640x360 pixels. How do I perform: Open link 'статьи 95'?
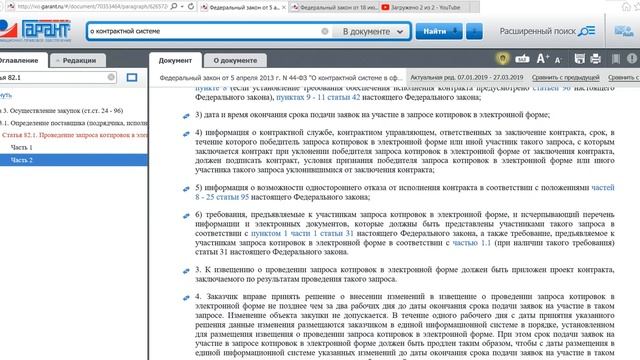pos(232,197)
